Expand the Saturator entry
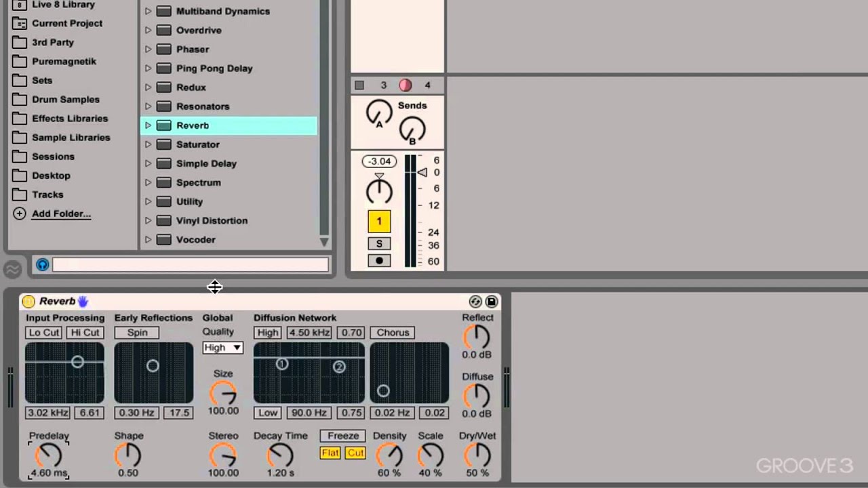The width and height of the screenshot is (868, 488). 148,144
